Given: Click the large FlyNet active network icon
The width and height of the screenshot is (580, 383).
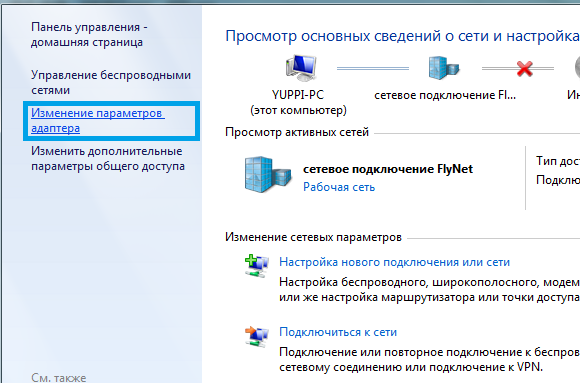Looking at the screenshot, I should click(x=268, y=174).
